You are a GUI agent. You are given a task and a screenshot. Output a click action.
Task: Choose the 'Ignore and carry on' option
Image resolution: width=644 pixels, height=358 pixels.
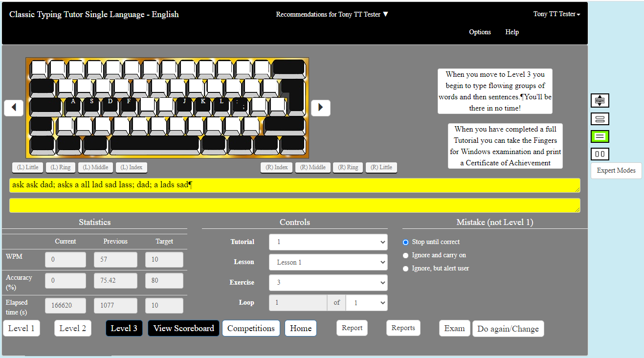click(405, 255)
